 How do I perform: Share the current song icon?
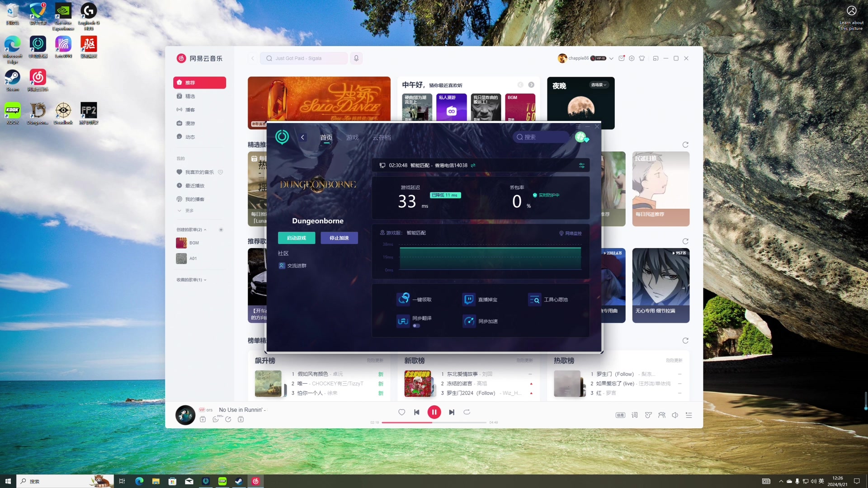coord(228,419)
